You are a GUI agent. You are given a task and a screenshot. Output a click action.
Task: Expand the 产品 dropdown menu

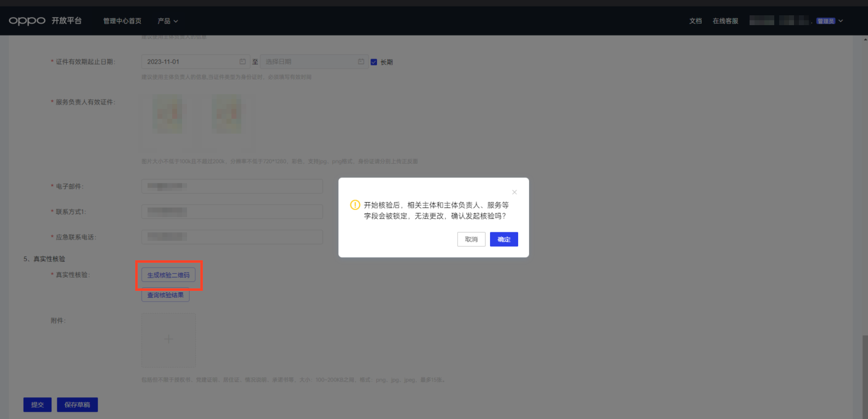168,21
